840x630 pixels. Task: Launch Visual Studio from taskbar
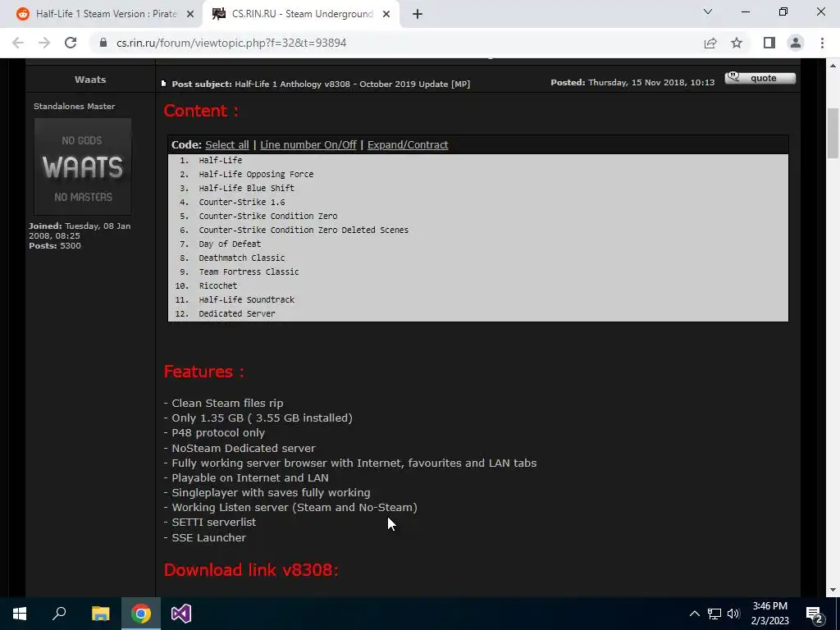(181, 614)
